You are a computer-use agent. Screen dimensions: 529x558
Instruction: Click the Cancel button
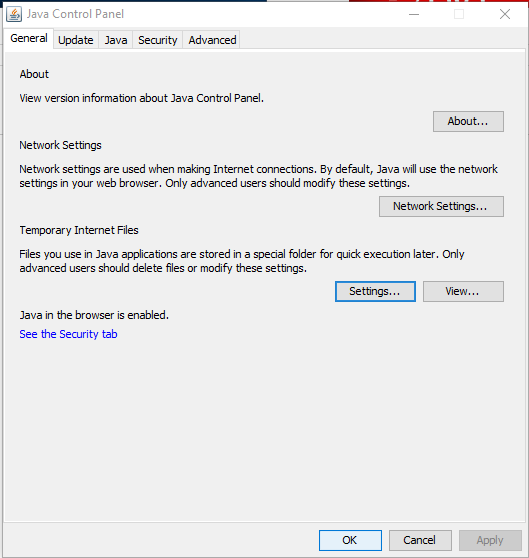pyautogui.click(x=420, y=540)
